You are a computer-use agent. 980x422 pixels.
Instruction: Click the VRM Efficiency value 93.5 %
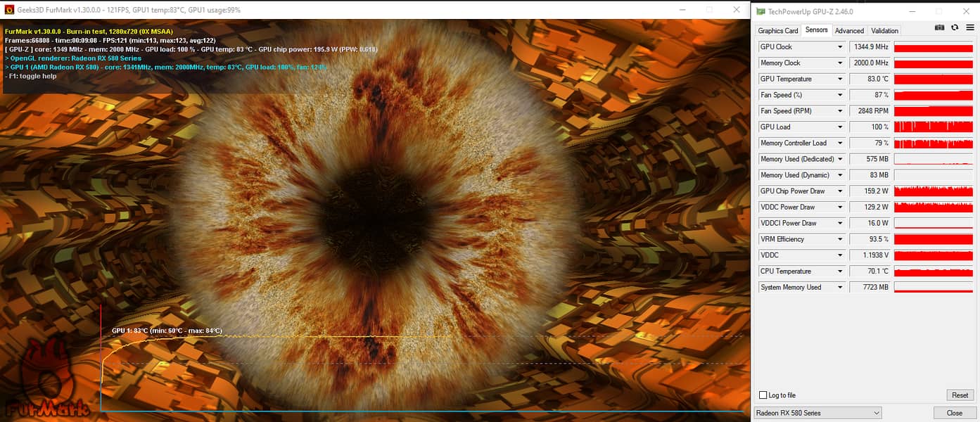870,240
